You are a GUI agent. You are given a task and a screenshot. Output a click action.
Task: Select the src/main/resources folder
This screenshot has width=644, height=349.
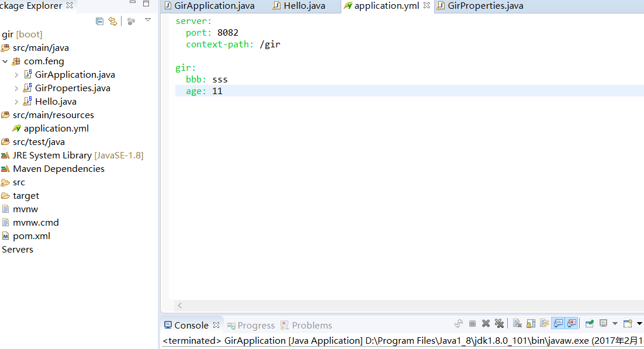(53, 115)
